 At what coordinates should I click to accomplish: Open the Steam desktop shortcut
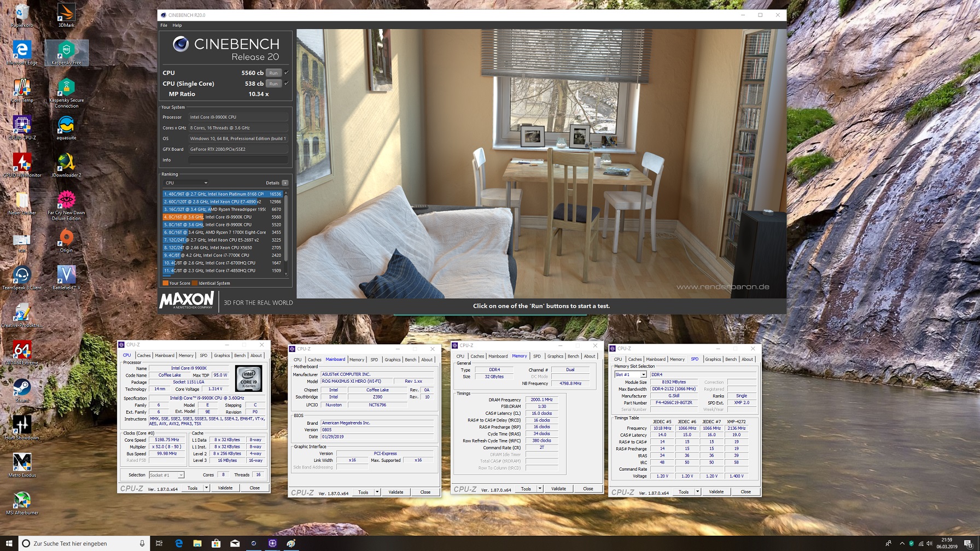(x=22, y=390)
